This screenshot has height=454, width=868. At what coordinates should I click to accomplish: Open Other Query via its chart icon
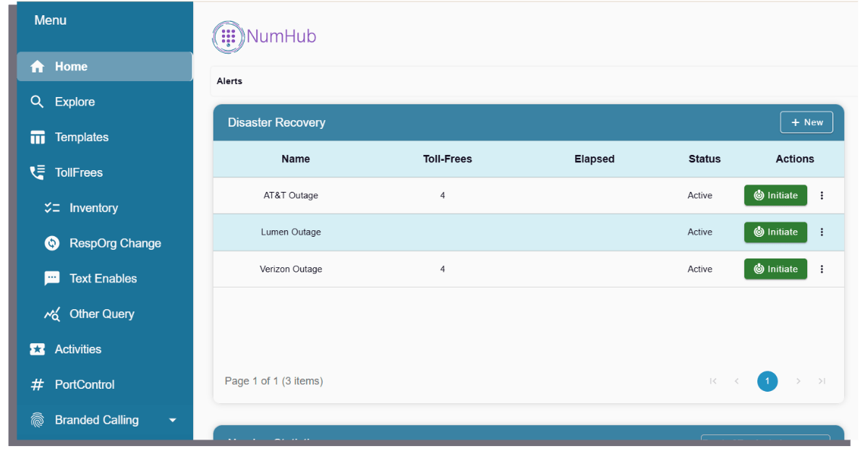click(x=51, y=314)
